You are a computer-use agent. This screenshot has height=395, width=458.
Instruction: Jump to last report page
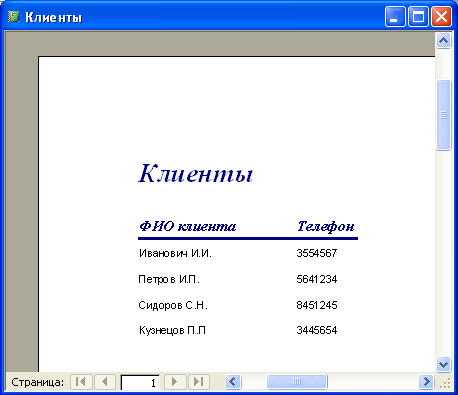[199, 382]
